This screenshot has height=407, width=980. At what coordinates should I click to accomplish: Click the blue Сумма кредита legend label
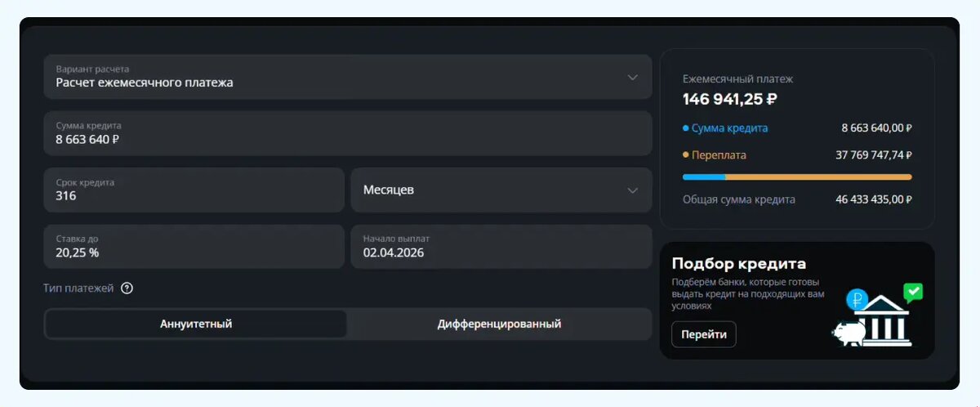click(x=729, y=128)
